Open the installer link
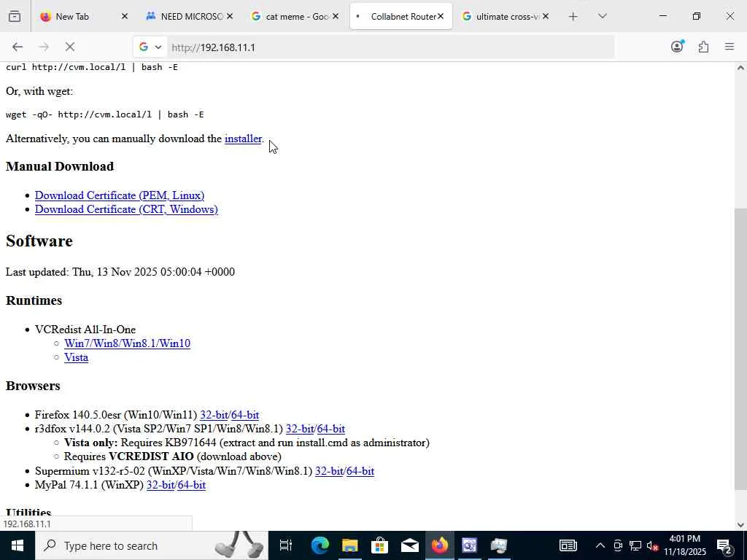747x560 pixels. [243, 139]
